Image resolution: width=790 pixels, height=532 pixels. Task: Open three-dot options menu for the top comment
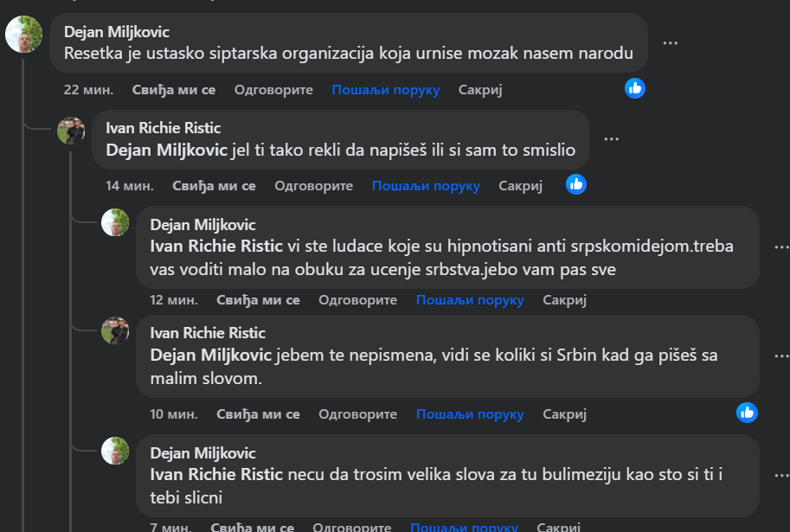click(670, 42)
